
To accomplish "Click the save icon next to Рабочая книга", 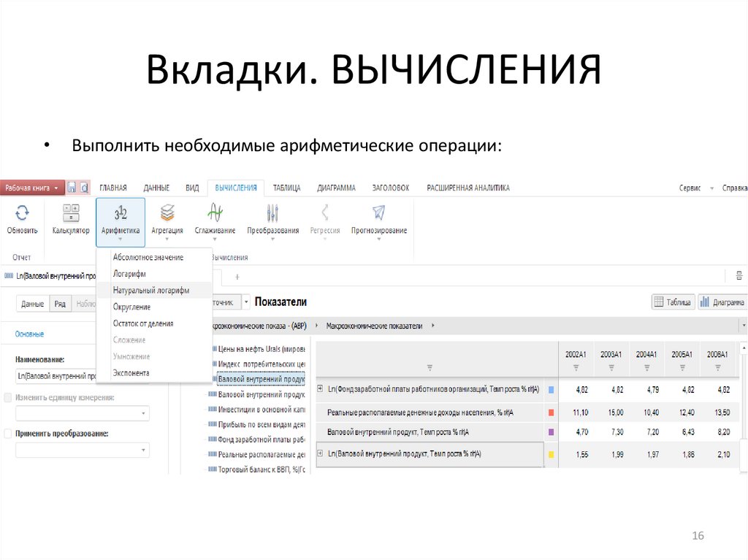I will point(71,187).
